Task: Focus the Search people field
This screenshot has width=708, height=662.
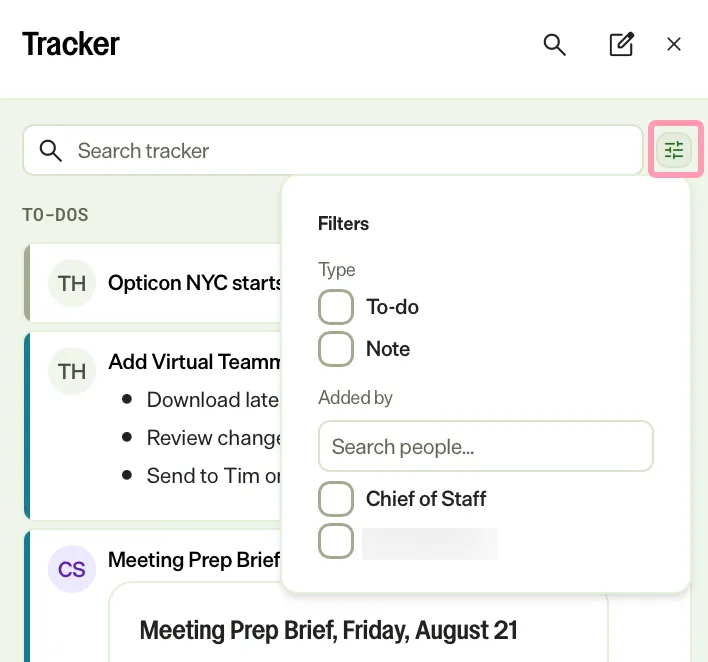Action: coord(485,446)
